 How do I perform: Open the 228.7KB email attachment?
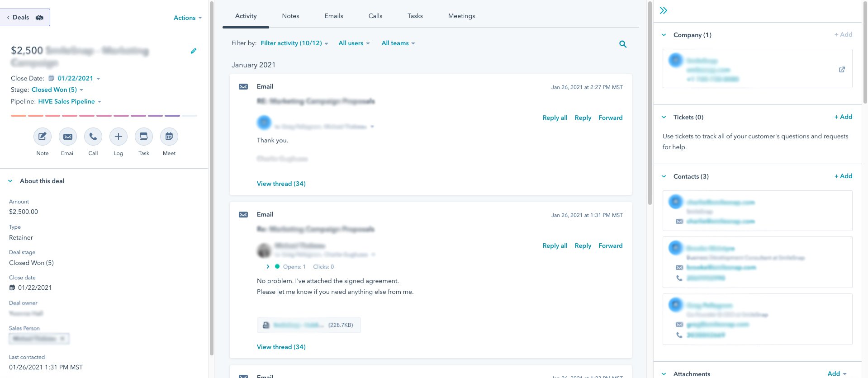pos(309,325)
